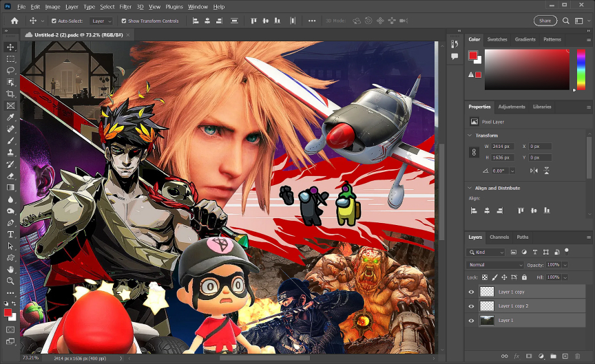595x364 pixels.
Task: Select the Move tool
Action: (x=10, y=47)
